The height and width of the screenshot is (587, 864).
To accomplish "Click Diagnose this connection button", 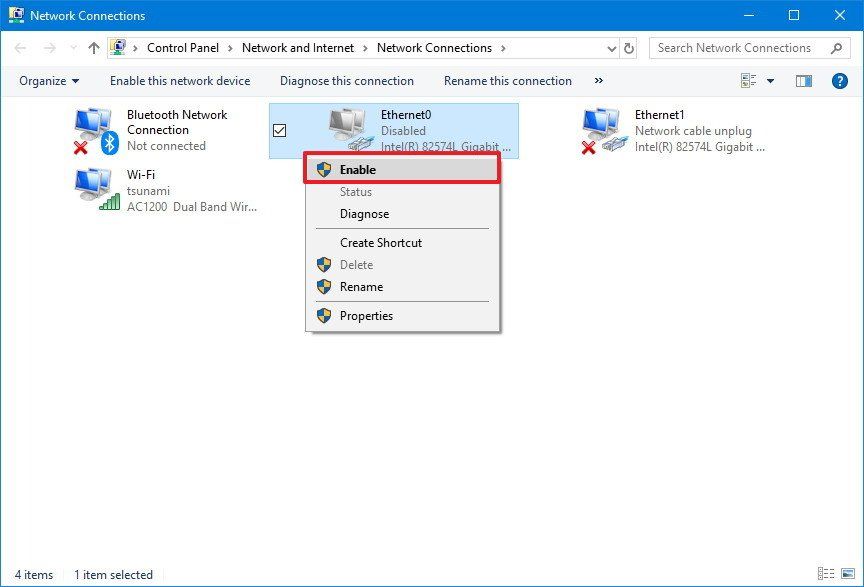I will click(x=345, y=81).
